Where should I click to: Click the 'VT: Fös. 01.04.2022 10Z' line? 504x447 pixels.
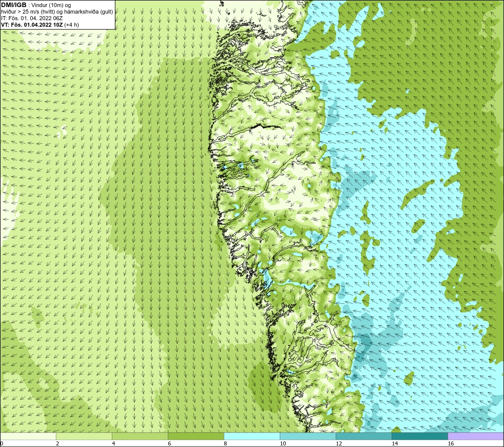[x=32, y=25]
